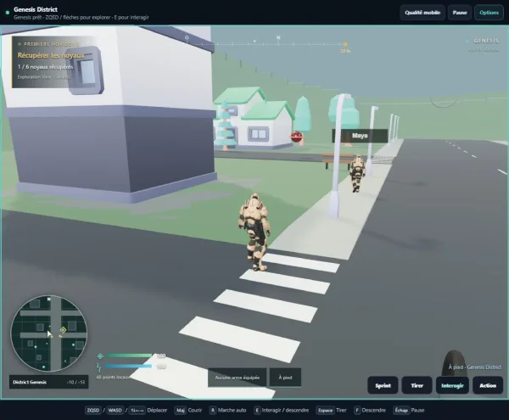Tap the Sprint button
This screenshot has height=420, width=509.
pyautogui.click(x=383, y=385)
